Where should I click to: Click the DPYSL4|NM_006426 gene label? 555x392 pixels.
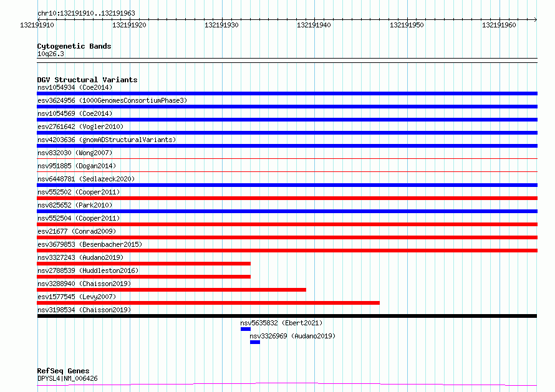tap(67, 378)
